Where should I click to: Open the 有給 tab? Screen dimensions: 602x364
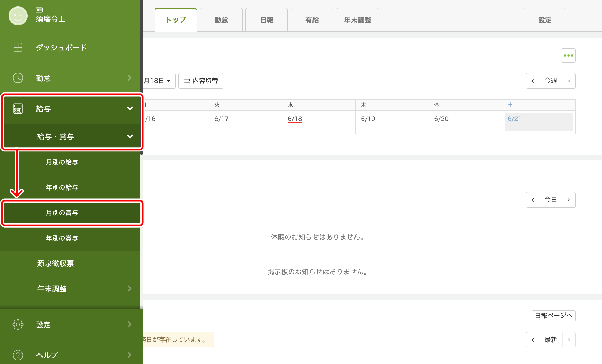click(312, 20)
